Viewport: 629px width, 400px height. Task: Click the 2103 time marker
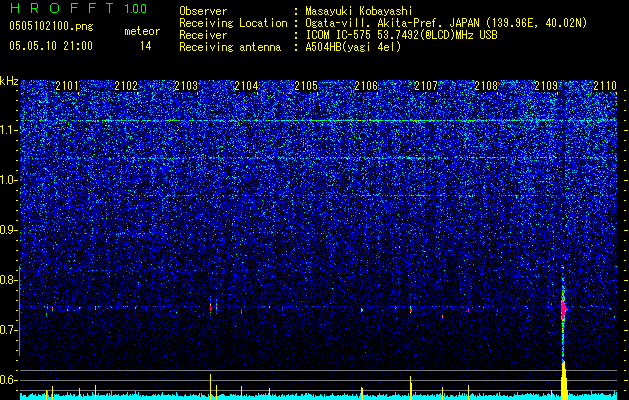pos(186,86)
